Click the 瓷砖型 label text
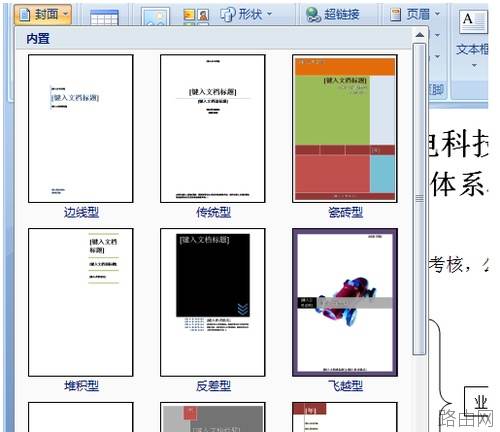The width and height of the screenshot is (500, 432). pyautogui.click(x=345, y=212)
